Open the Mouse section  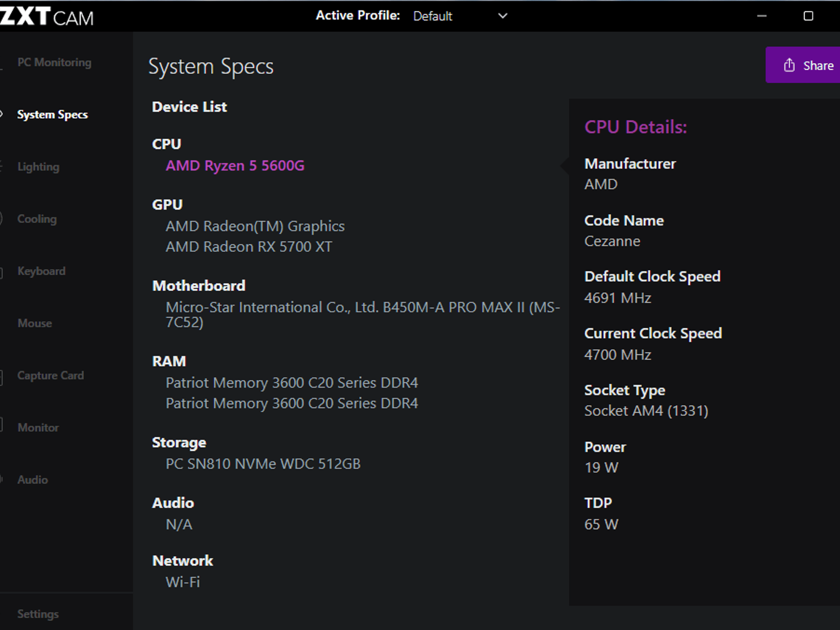[35, 323]
